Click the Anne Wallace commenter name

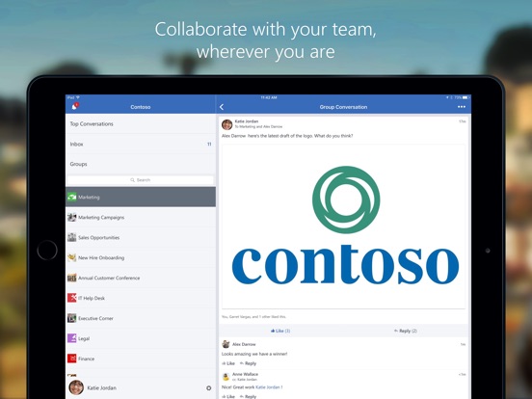click(245, 374)
